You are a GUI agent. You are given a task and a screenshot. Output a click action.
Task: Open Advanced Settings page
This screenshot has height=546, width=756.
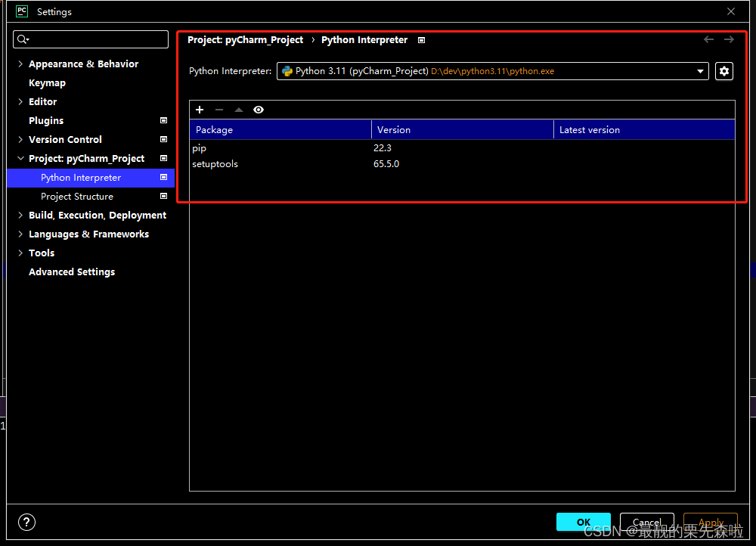[72, 272]
